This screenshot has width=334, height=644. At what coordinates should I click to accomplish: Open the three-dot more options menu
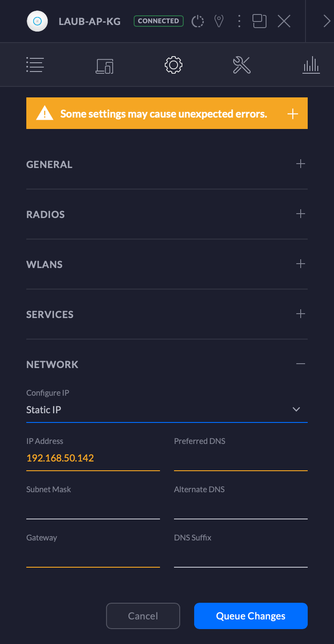click(x=239, y=21)
